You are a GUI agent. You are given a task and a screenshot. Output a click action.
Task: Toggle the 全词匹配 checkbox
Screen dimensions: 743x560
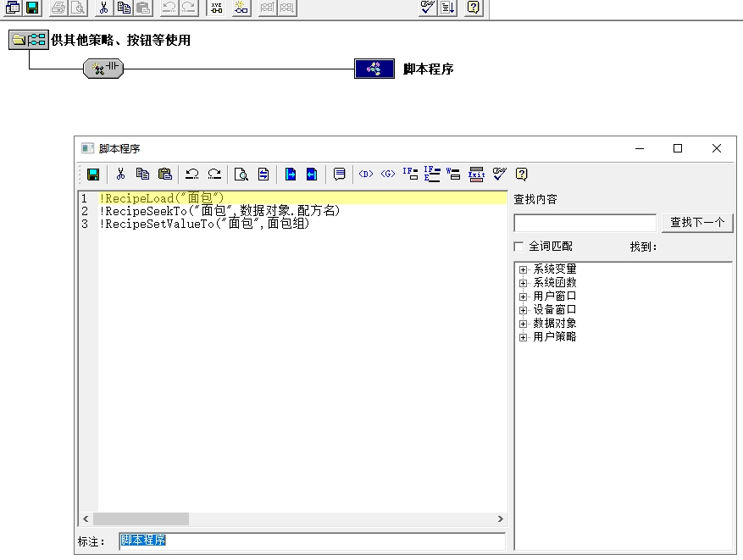click(x=518, y=247)
